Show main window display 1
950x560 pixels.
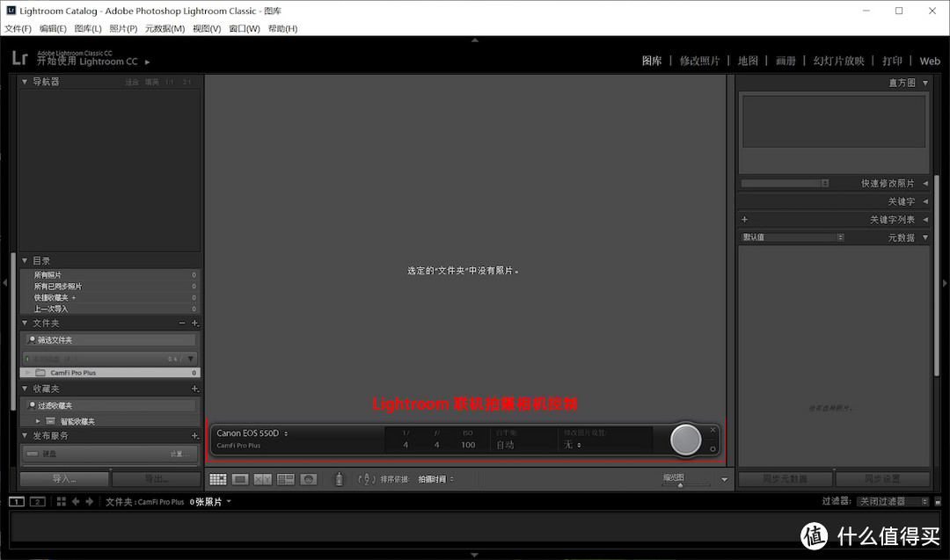(x=17, y=502)
